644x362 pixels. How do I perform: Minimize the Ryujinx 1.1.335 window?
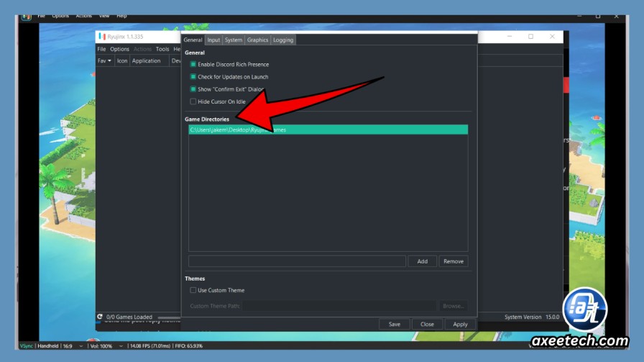pos(510,37)
